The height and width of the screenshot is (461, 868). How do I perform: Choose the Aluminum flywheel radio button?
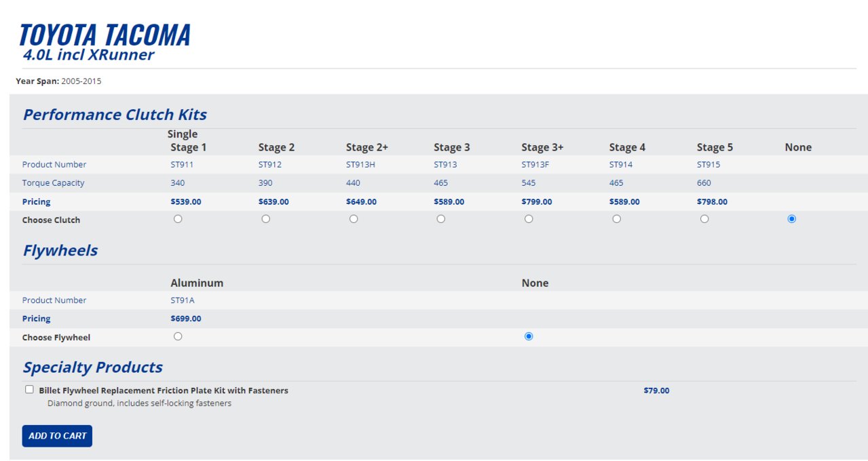pos(178,336)
